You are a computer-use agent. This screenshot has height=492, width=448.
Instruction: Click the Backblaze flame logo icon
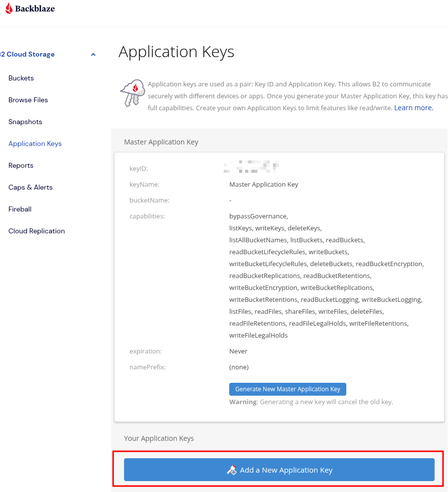[8, 8]
